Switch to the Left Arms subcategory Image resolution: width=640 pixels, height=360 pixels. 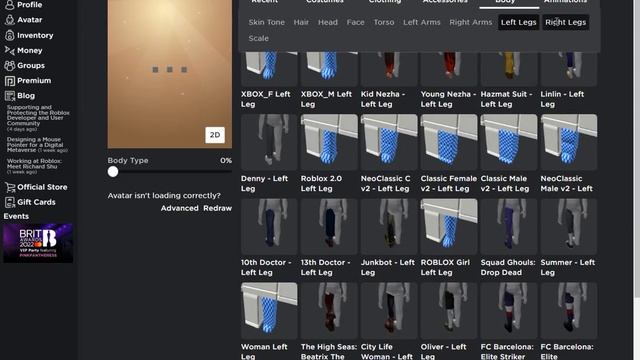(x=422, y=22)
